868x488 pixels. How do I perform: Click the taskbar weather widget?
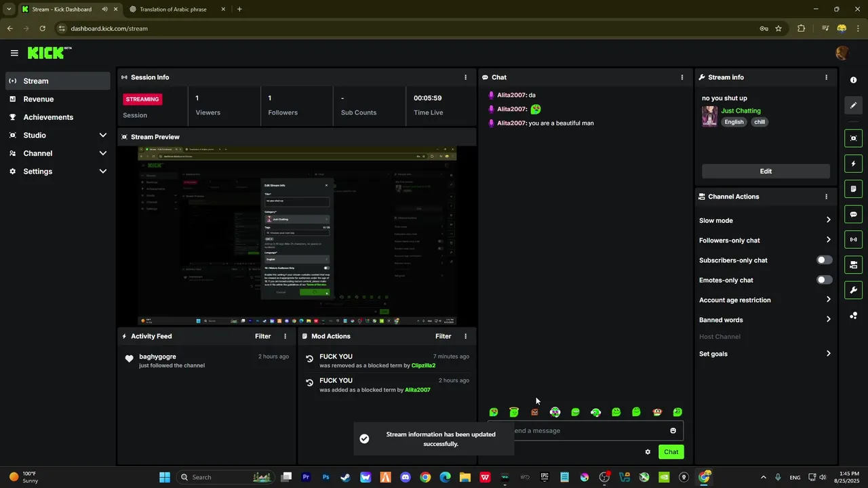coord(24,477)
